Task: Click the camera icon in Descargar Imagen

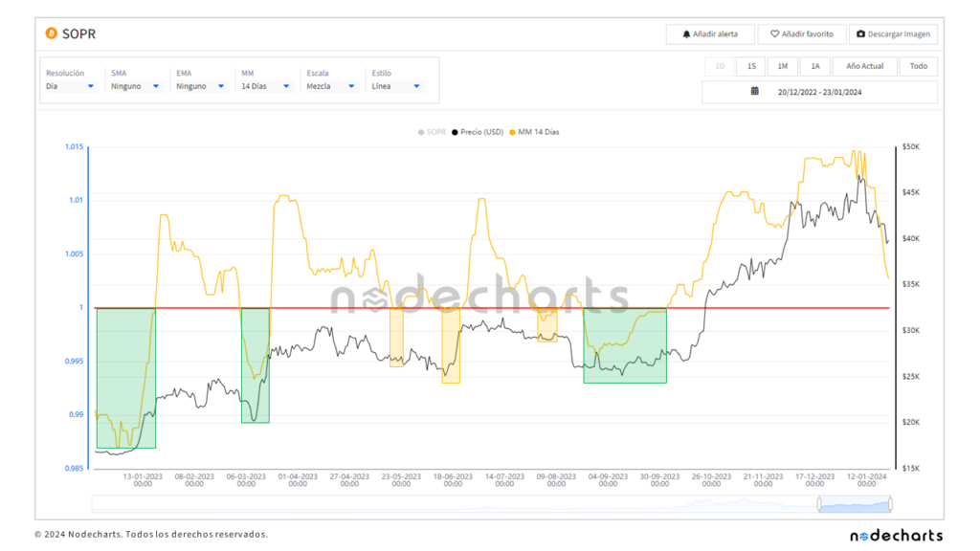Action: [x=861, y=34]
